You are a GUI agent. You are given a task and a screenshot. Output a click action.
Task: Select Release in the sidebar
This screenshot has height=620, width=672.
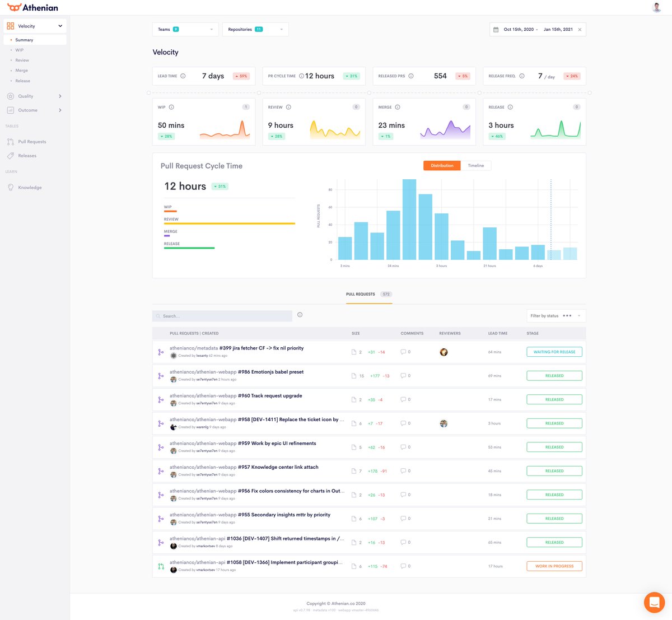(23, 81)
